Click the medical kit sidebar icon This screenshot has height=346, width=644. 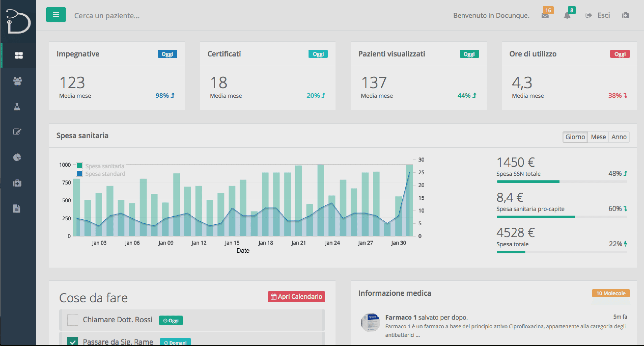(x=17, y=183)
